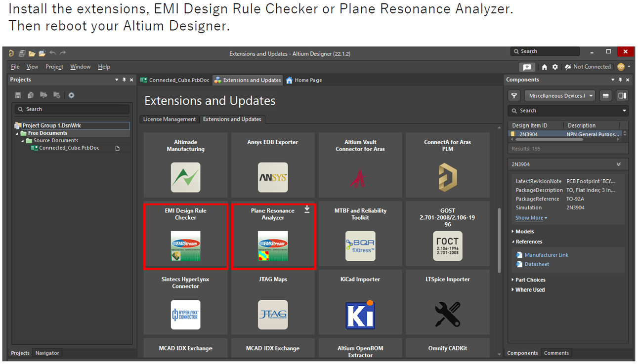Click the download icon on Plane Resonance Analyzer
Screen dimensions: 638x364
click(x=307, y=209)
